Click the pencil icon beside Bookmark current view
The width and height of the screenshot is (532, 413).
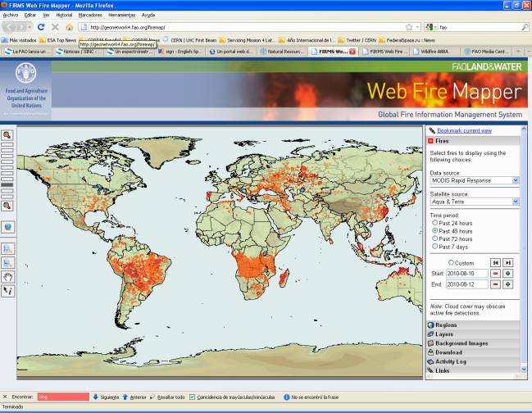[432, 130]
